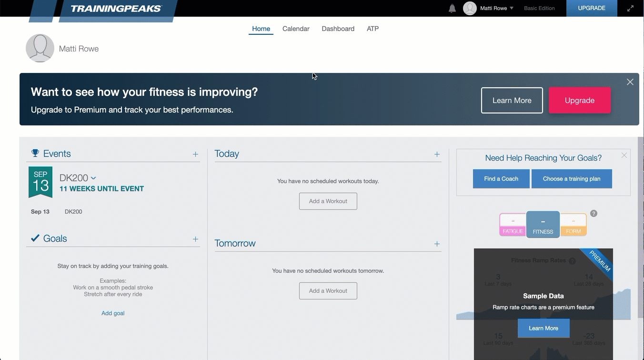644x360 pixels.
Task: Click Add a Workout under Today
Action: [328, 201]
